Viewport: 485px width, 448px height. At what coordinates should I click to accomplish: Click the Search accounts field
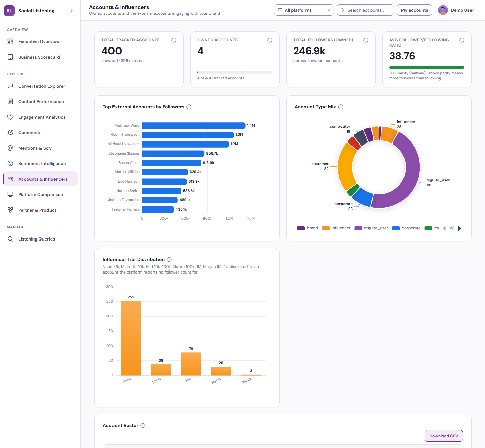point(365,10)
